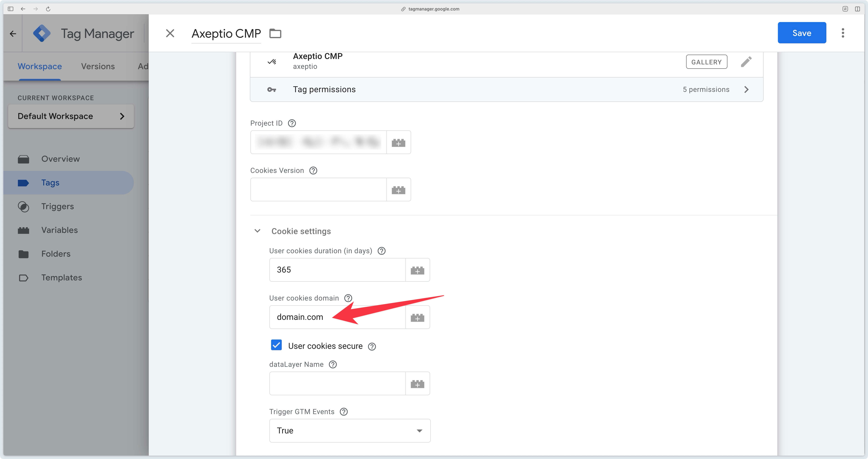Uncheck the User cookies secure checkbox

[276, 345]
